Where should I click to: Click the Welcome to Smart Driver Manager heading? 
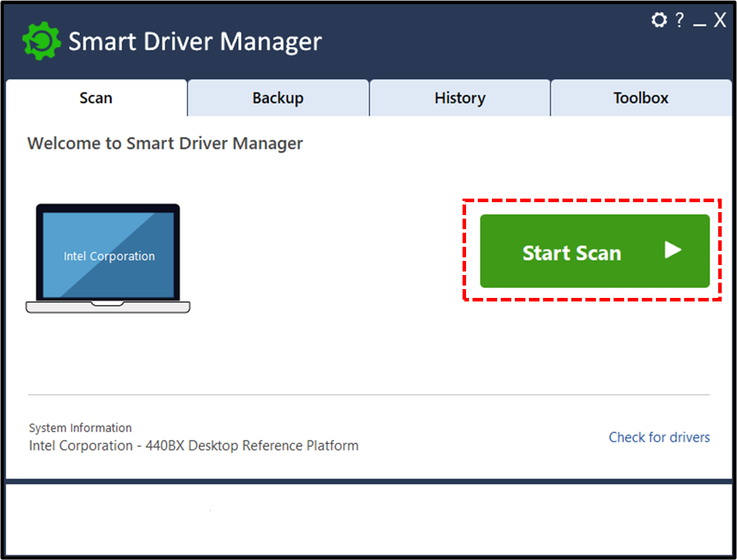(x=165, y=144)
